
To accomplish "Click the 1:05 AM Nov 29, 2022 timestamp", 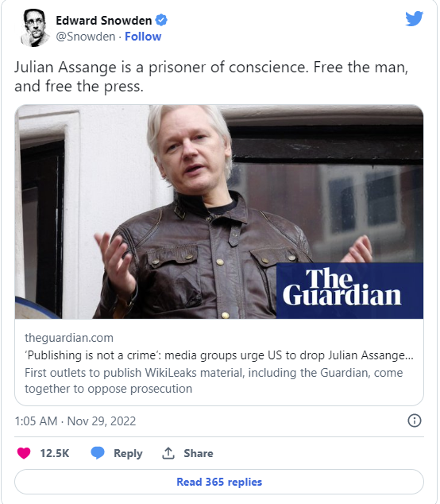I will click(75, 421).
